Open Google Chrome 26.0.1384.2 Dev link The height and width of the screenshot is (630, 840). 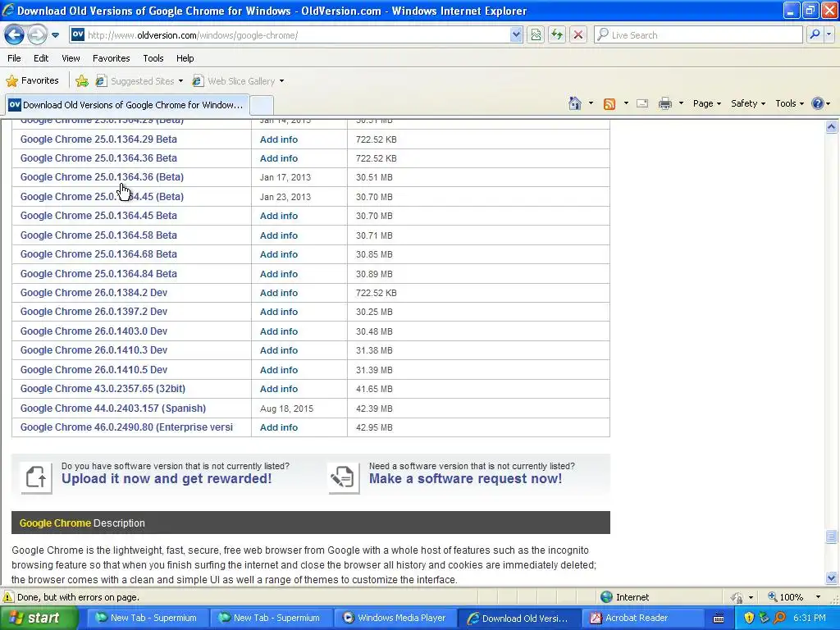94,293
